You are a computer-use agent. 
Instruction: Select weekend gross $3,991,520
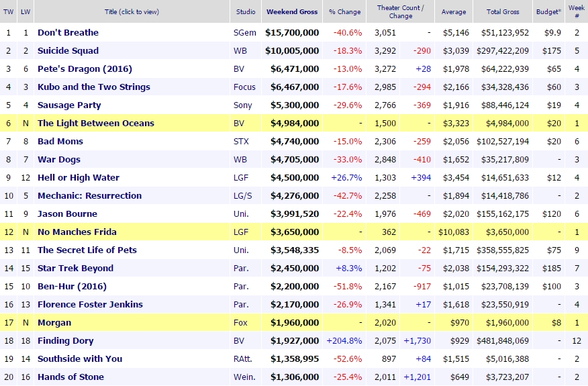coord(295,214)
